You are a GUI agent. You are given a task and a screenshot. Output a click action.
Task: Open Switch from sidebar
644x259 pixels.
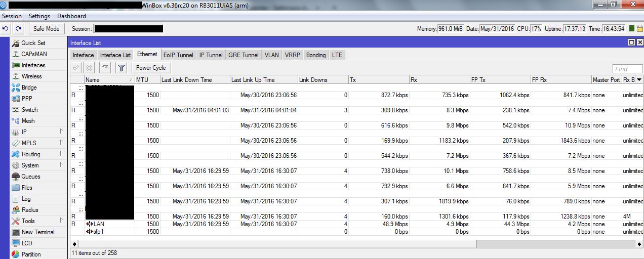pyautogui.click(x=29, y=110)
